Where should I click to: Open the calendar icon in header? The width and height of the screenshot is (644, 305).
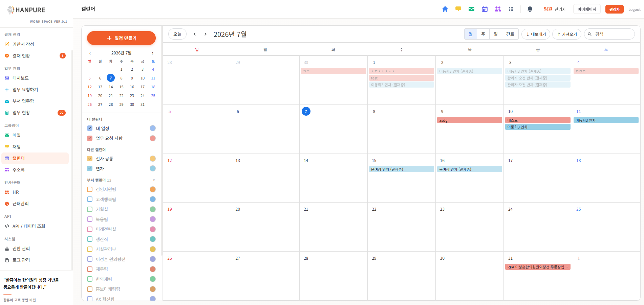tap(485, 9)
